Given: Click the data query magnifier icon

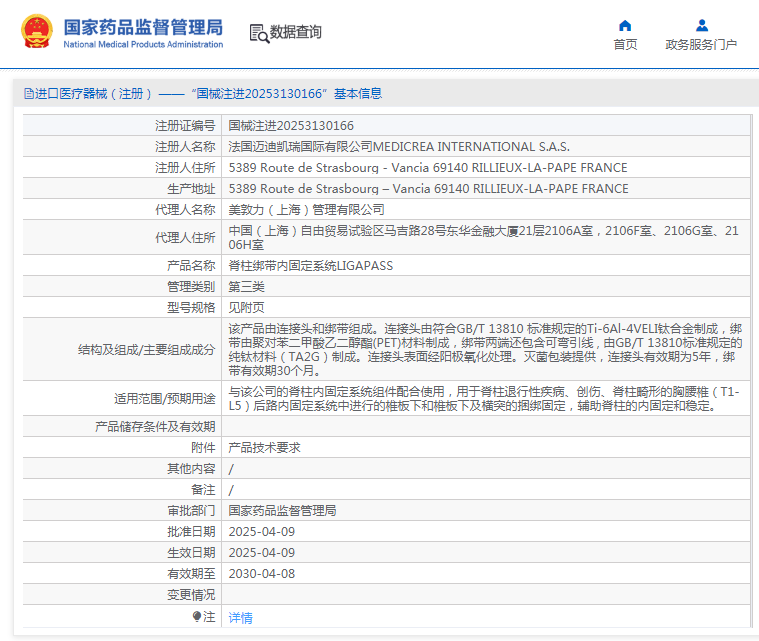Looking at the screenshot, I should (x=259, y=34).
